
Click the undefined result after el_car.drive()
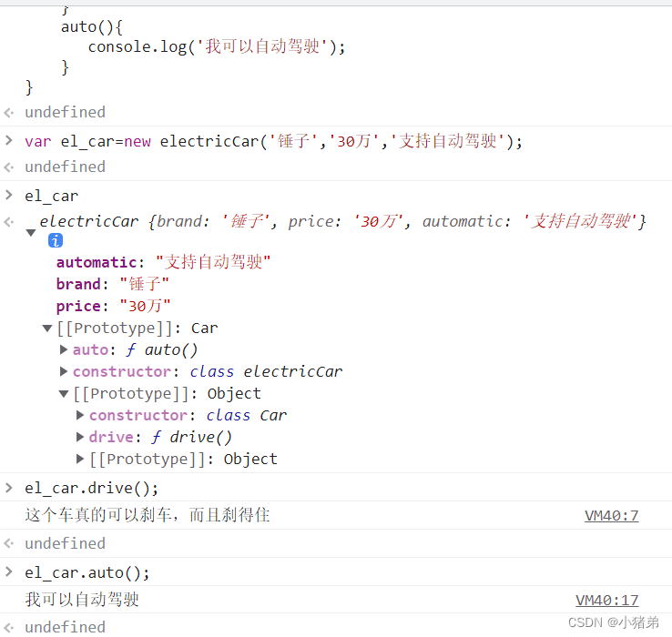tap(65, 543)
